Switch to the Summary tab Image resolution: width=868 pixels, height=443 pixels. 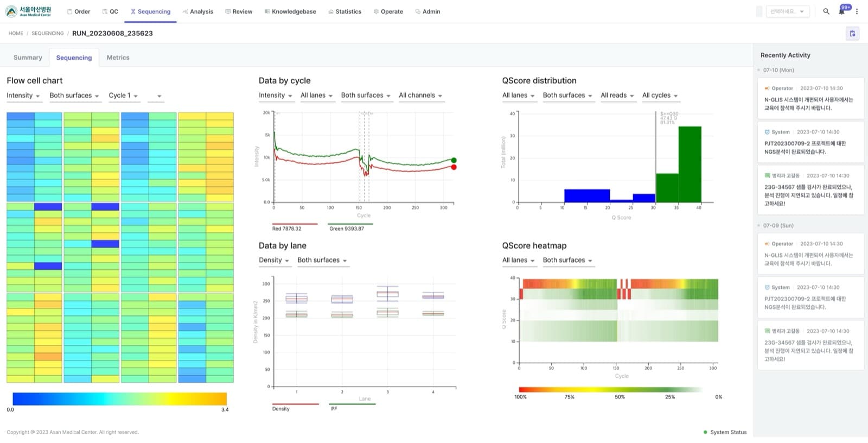click(28, 58)
